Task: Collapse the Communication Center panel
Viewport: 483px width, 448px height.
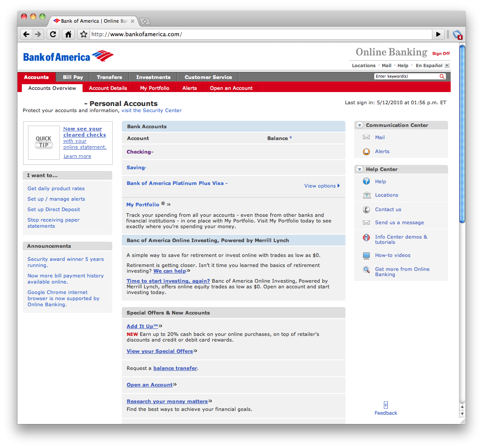Action: pyautogui.click(x=359, y=125)
